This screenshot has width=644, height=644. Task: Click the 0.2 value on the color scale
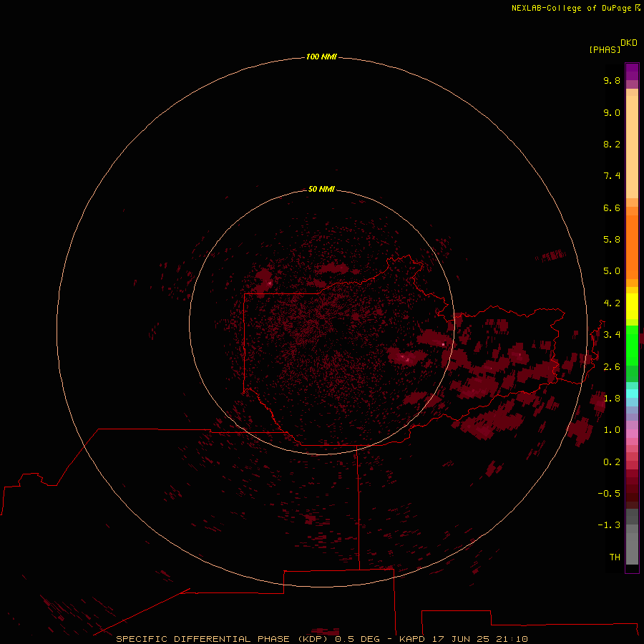pos(612,462)
